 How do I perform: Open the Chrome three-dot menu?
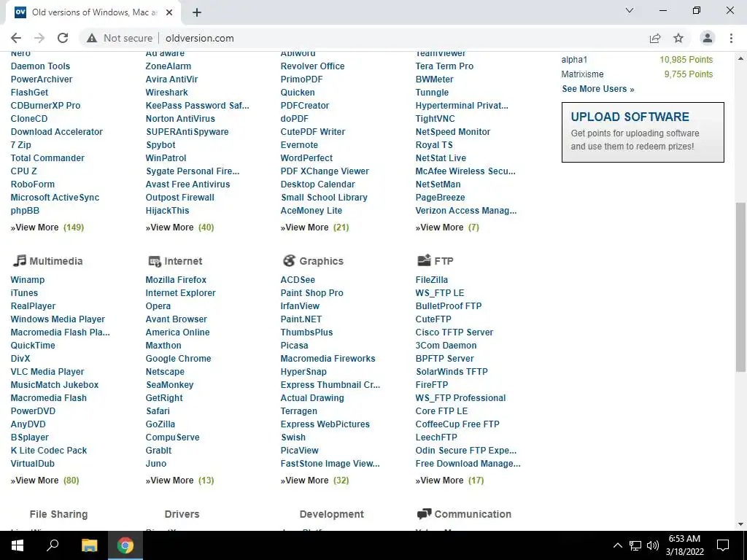click(x=731, y=38)
